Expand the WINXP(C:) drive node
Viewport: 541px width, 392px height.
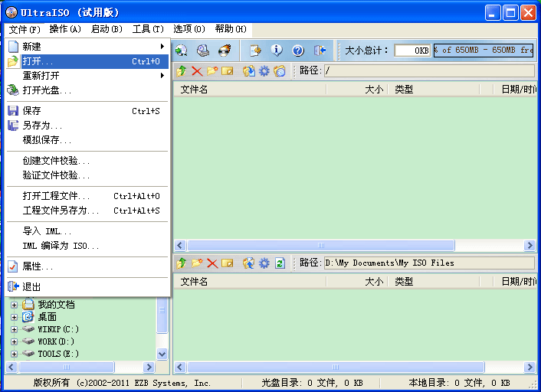[x=14, y=329]
